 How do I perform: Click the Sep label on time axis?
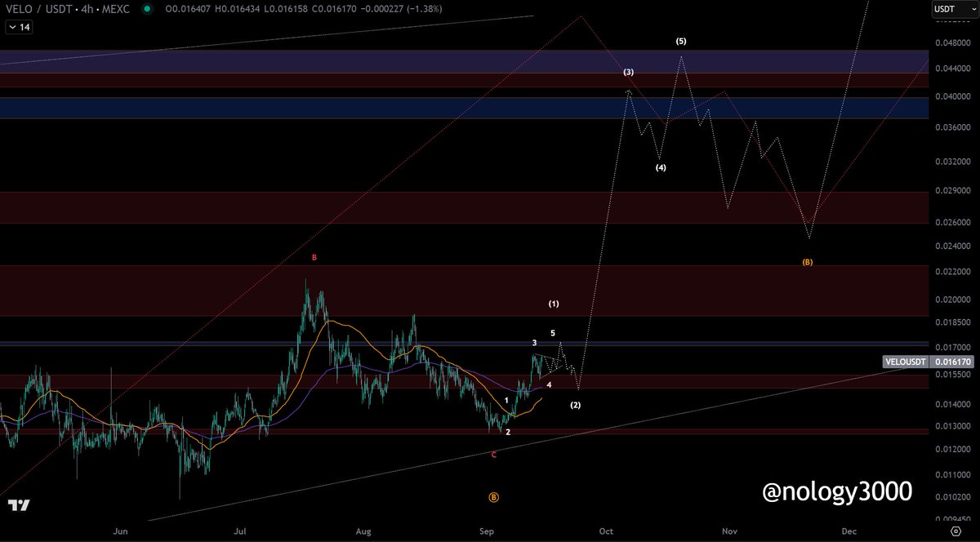tap(488, 531)
